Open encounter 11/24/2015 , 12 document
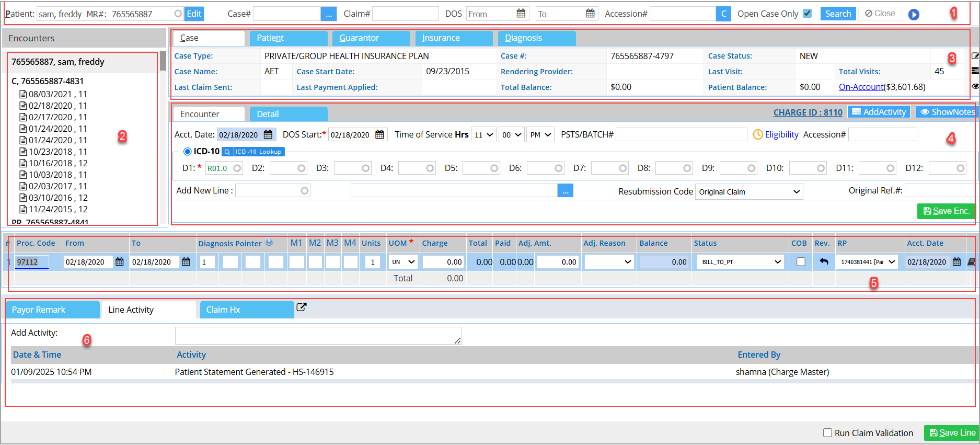The height and width of the screenshot is (445, 980). pyautogui.click(x=53, y=209)
